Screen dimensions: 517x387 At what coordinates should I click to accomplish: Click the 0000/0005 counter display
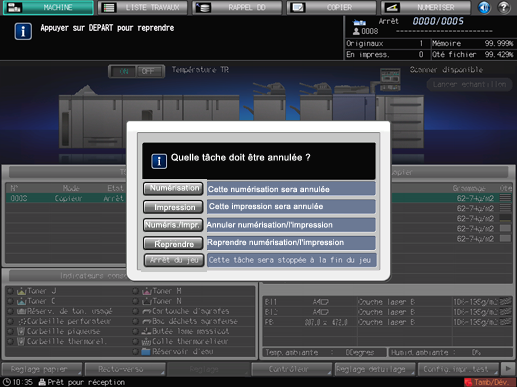click(x=438, y=21)
